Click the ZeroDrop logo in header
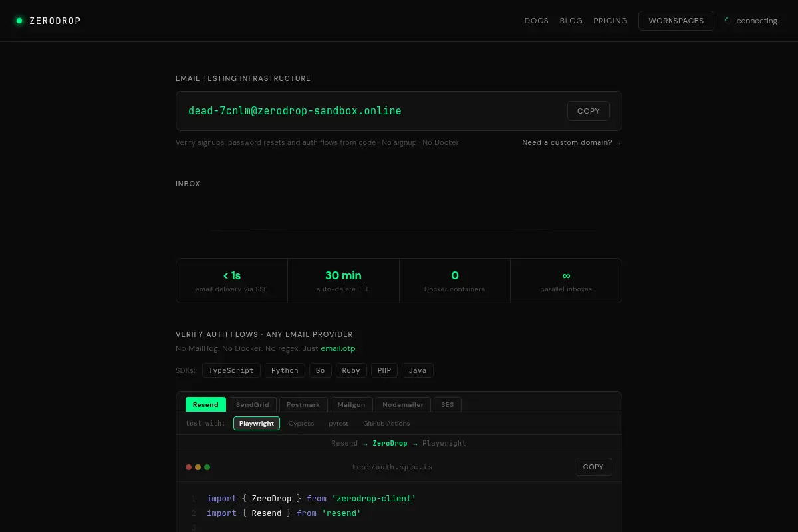Image resolution: width=798 pixels, height=532 pixels. click(48, 21)
